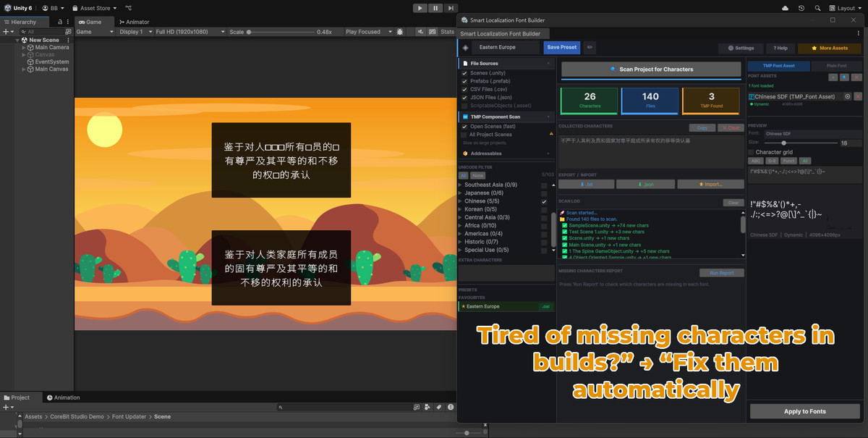The height and width of the screenshot is (438, 868).
Task: Toggle Prefabs (.prefab) checkbox
Action: point(464,81)
